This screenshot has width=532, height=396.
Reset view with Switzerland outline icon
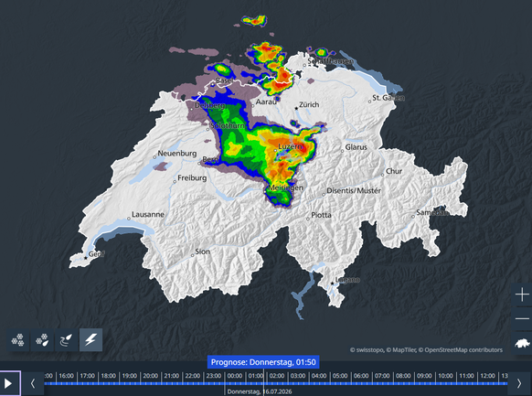(522, 343)
